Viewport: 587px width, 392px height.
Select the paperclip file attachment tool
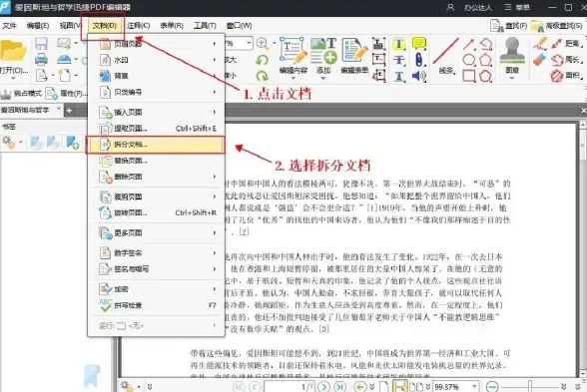[419, 60]
